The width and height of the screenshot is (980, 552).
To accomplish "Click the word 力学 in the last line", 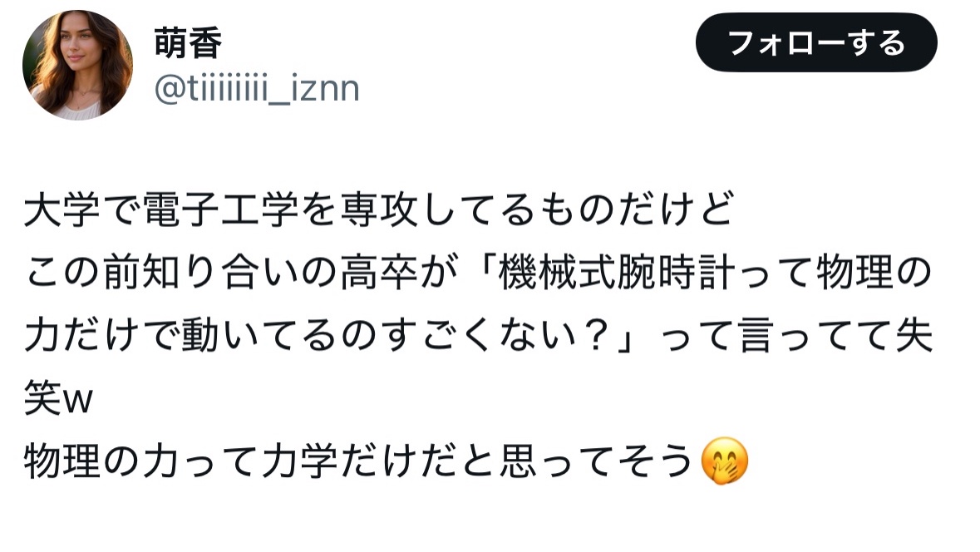I will 300,461.
